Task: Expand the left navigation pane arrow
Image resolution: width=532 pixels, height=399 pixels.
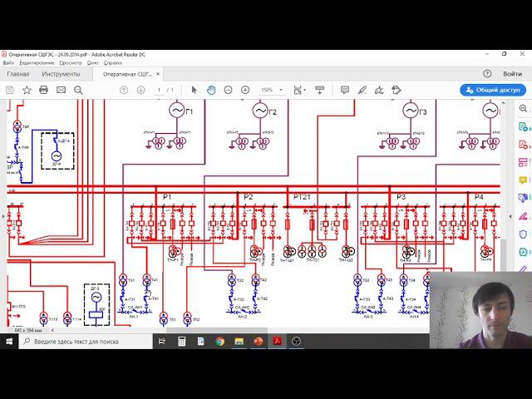Action: (x=3, y=216)
